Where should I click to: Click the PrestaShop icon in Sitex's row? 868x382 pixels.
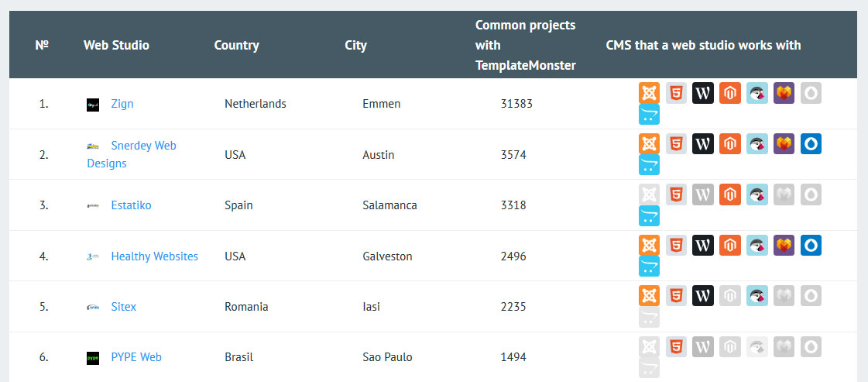(757, 296)
